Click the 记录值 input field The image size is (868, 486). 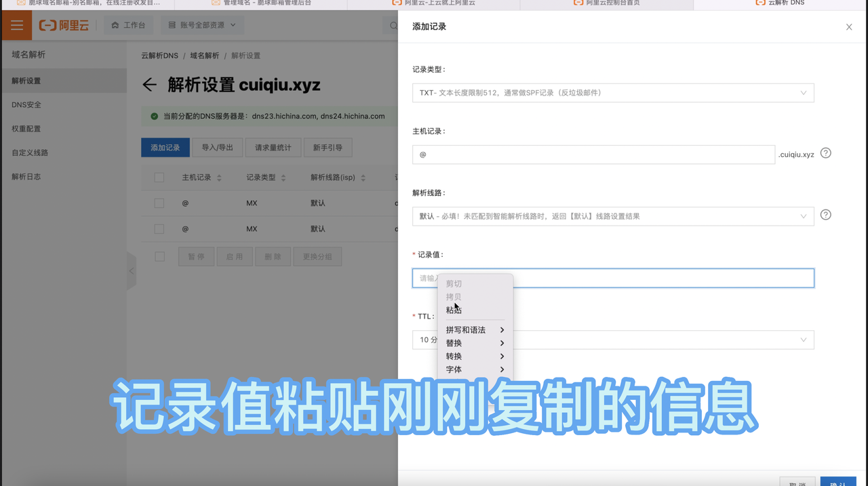tap(613, 278)
